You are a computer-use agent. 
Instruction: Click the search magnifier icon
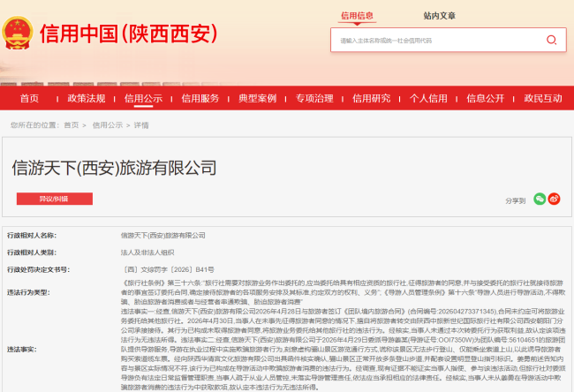point(551,40)
